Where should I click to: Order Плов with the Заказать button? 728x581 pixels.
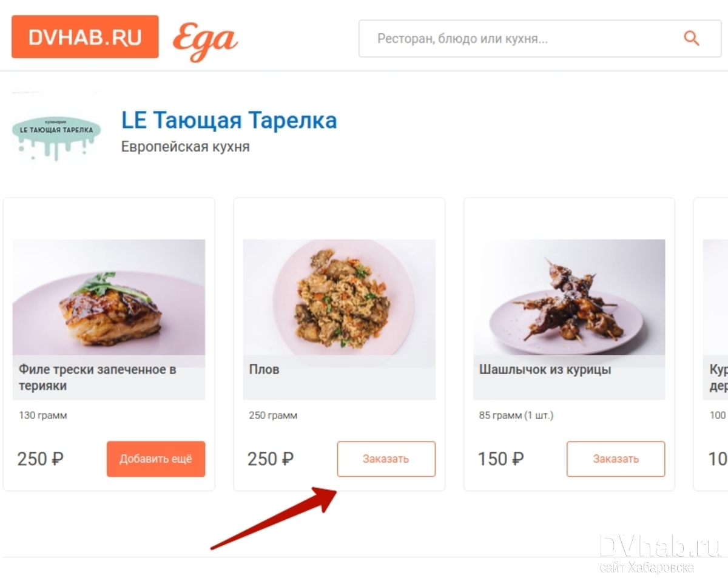pos(386,459)
